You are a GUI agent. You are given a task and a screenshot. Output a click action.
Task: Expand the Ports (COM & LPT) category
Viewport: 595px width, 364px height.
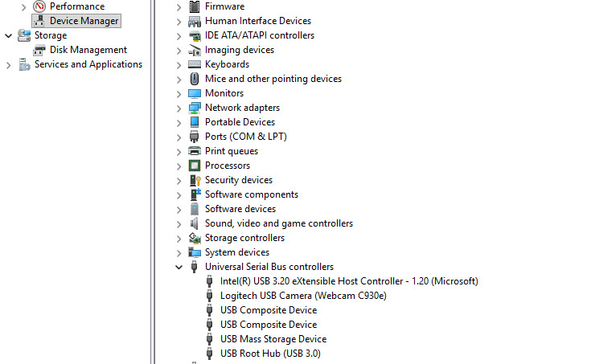[x=178, y=137]
